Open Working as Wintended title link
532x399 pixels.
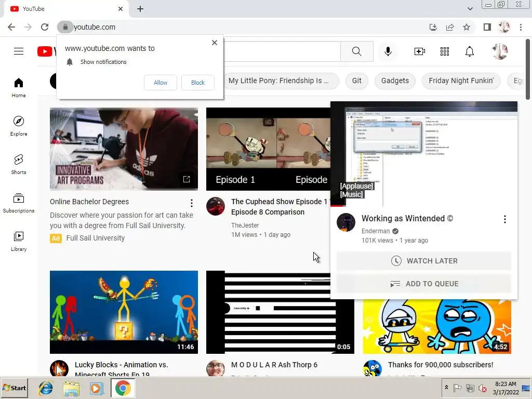(407, 219)
